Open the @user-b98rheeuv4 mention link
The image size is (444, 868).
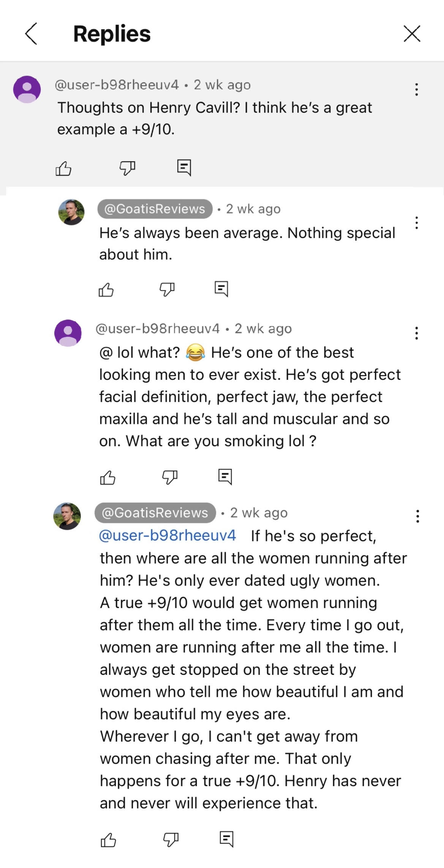tap(167, 536)
